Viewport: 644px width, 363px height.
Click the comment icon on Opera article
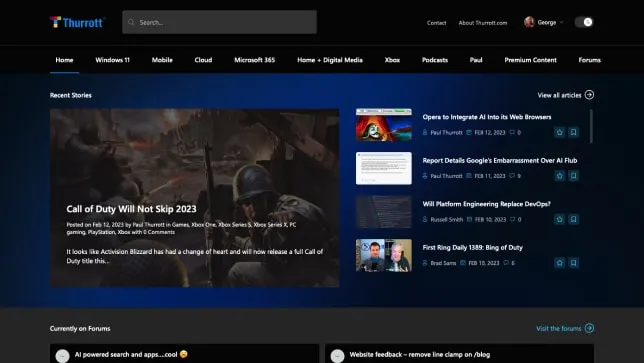click(512, 132)
